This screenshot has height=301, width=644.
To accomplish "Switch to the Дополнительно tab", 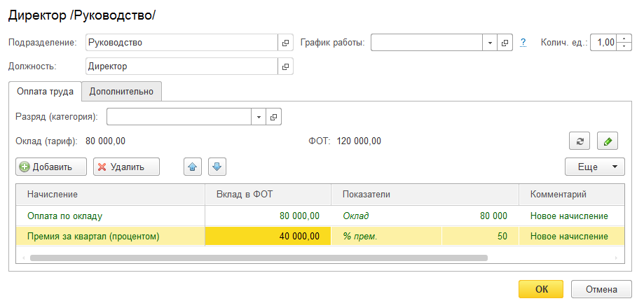I will click(122, 91).
